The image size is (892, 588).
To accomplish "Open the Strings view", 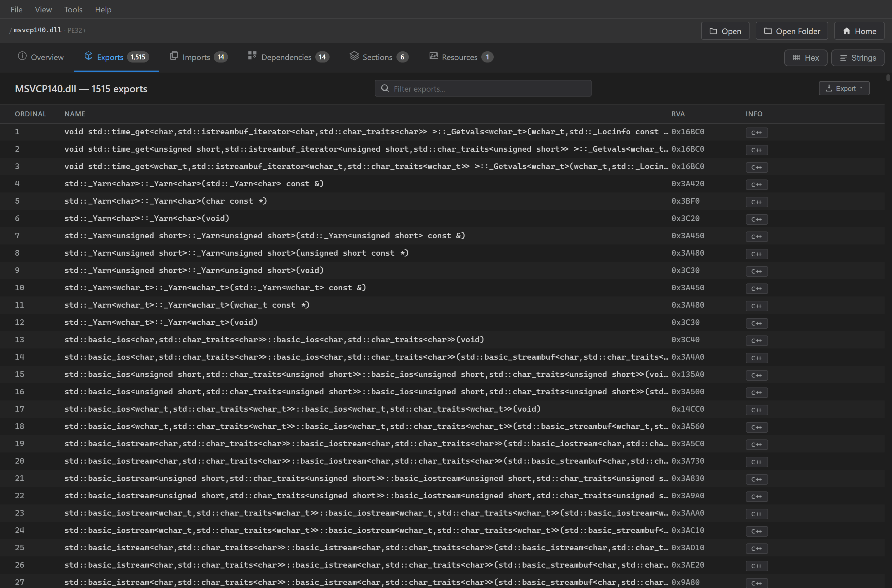I will click(x=858, y=58).
